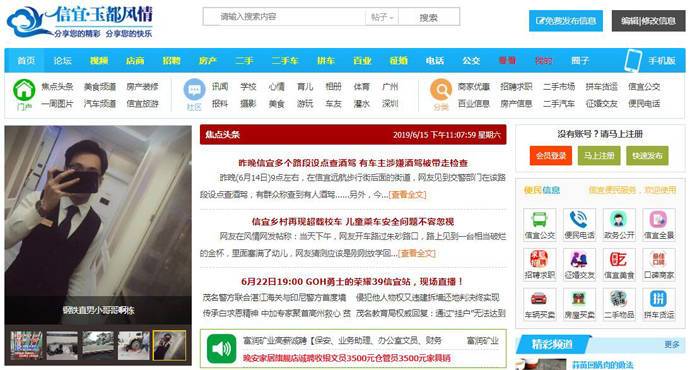
Task: Open the 房屋买卖 house icon tile
Action: pyautogui.click(x=579, y=304)
